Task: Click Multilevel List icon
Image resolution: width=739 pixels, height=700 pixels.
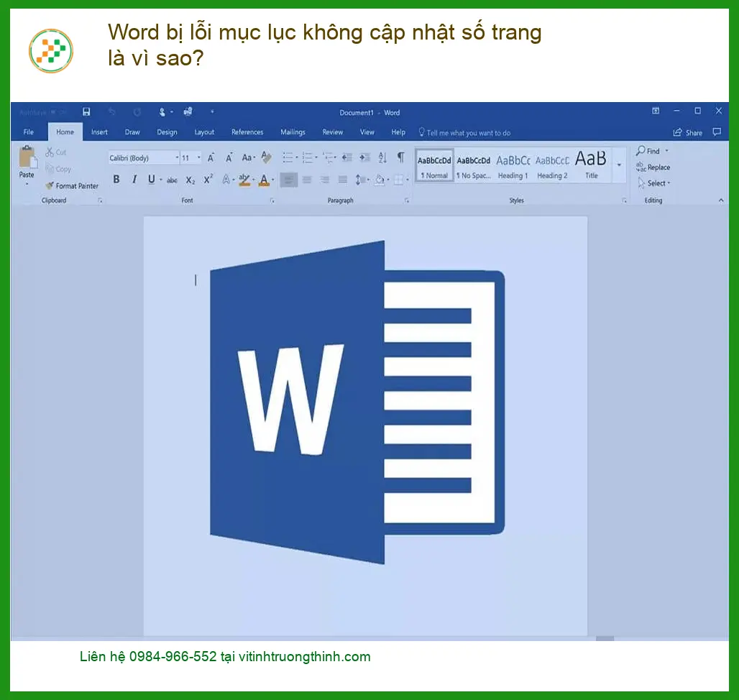Action: (x=327, y=157)
